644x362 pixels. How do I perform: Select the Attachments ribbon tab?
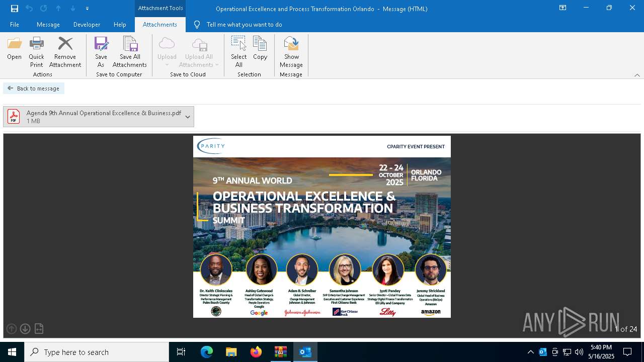click(x=160, y=25)
